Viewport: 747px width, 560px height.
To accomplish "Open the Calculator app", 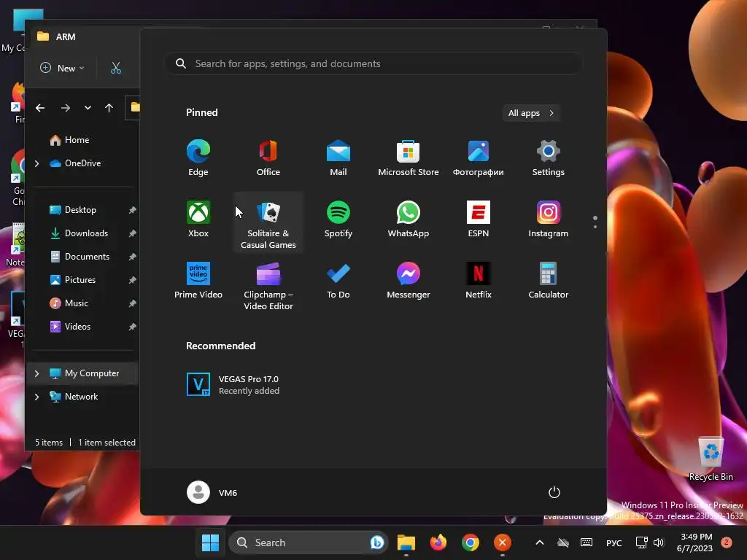I will point(549,281).
